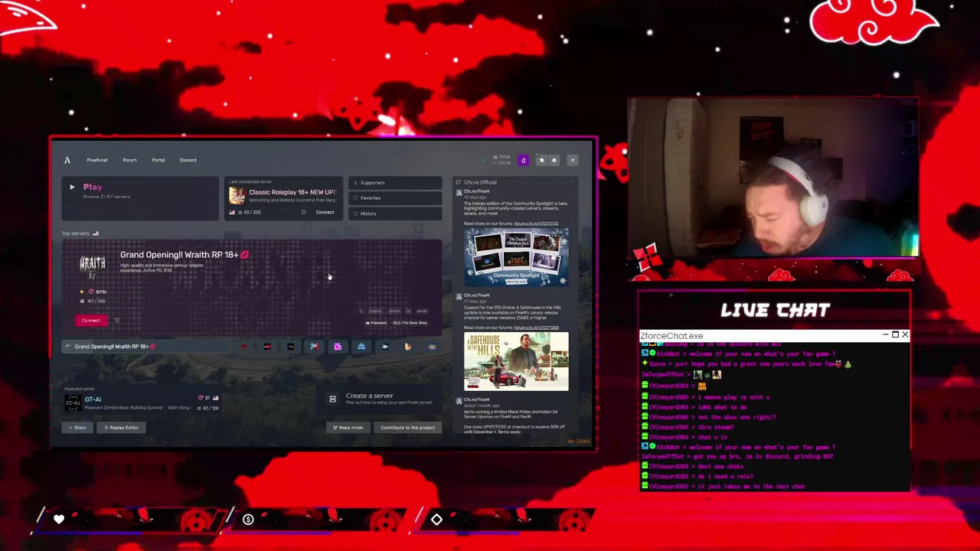Select the blue building carousel server icon
Image resolution: width=980 pixels, height=551 pixels.
(x=361, y=347)
